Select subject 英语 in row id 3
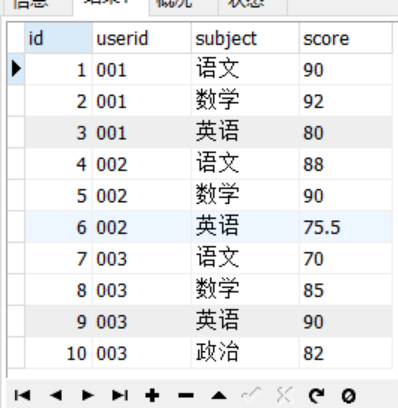Image resolution: width=398 pixels, height=408 pixels. pos(245,132)
